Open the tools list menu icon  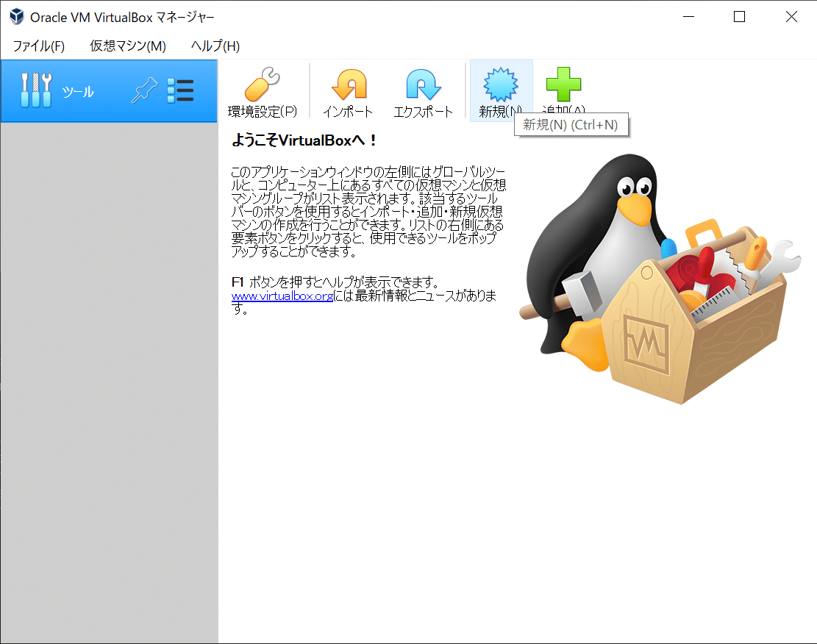tap(180, 90)
